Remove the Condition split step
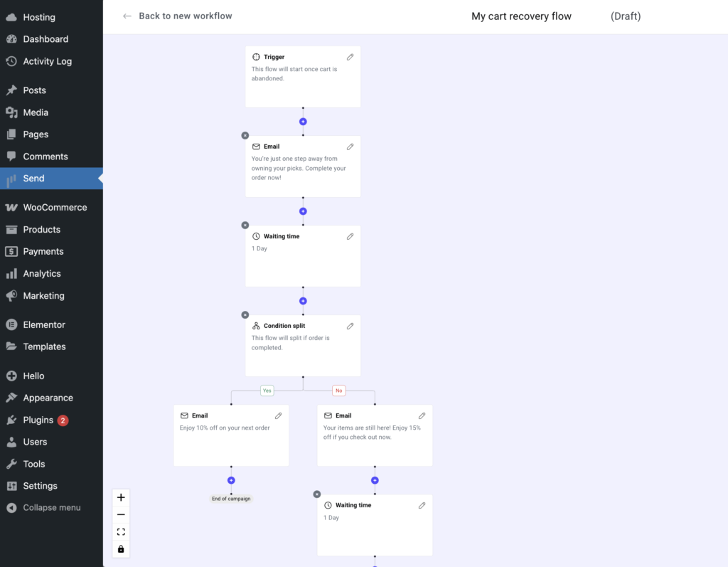Viewport: 728px width, 567px height. pyautogui.click(x=245, y=314)
